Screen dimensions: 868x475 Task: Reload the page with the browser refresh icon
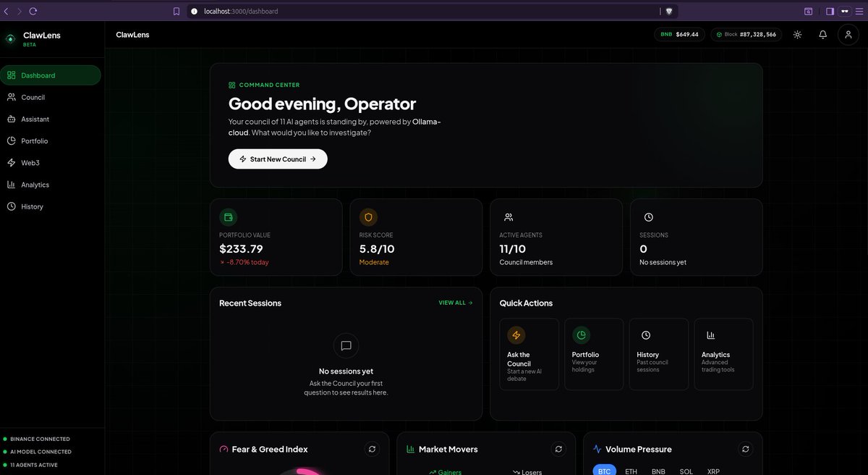pyautogui.click(x=33, y=11)
